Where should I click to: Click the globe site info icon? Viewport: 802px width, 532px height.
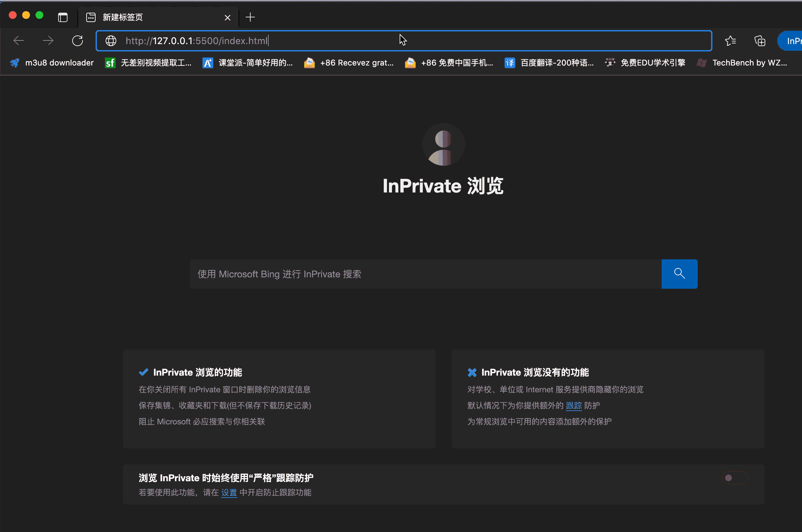111,41
